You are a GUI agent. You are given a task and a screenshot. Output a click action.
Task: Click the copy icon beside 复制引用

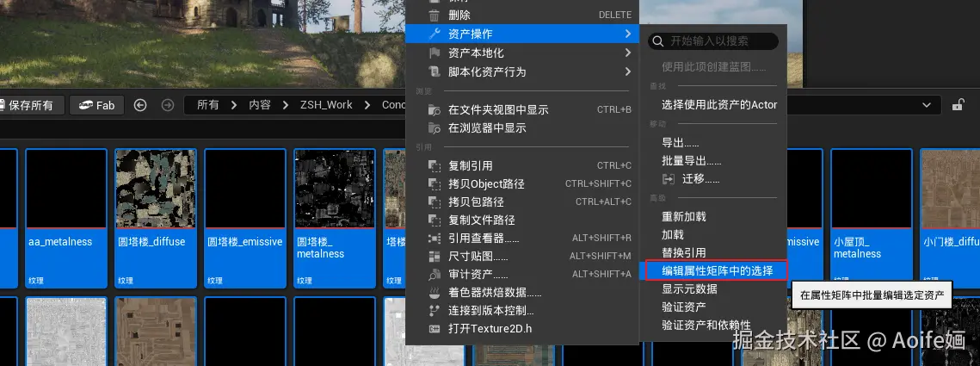434,166
